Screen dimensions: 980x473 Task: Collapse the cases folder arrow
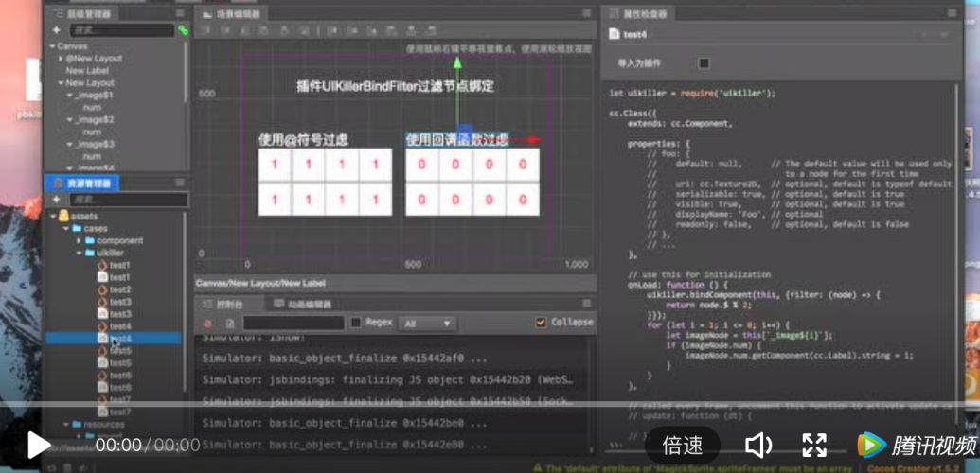point(65,229)
